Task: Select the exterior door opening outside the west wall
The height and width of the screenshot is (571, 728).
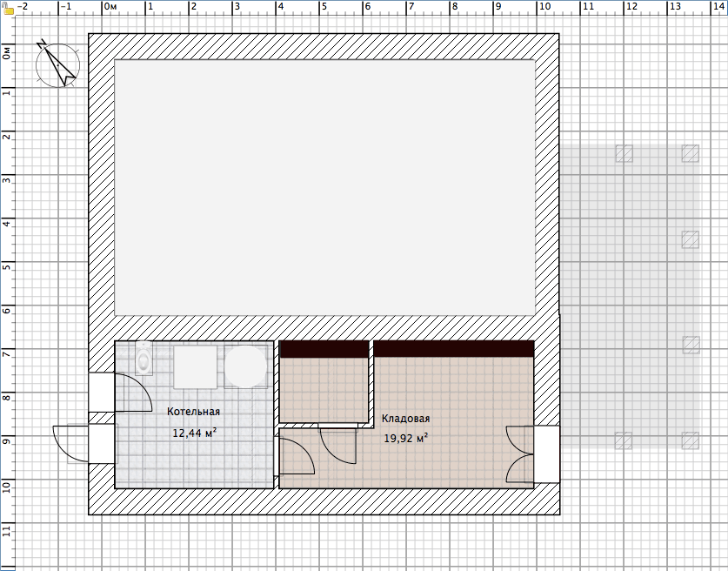Action: click(85, 444)
